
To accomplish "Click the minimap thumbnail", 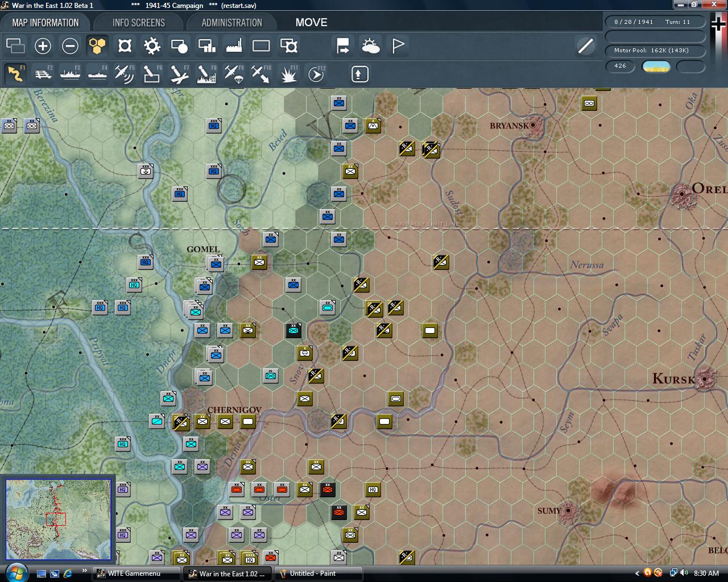I will coord(58,519).
